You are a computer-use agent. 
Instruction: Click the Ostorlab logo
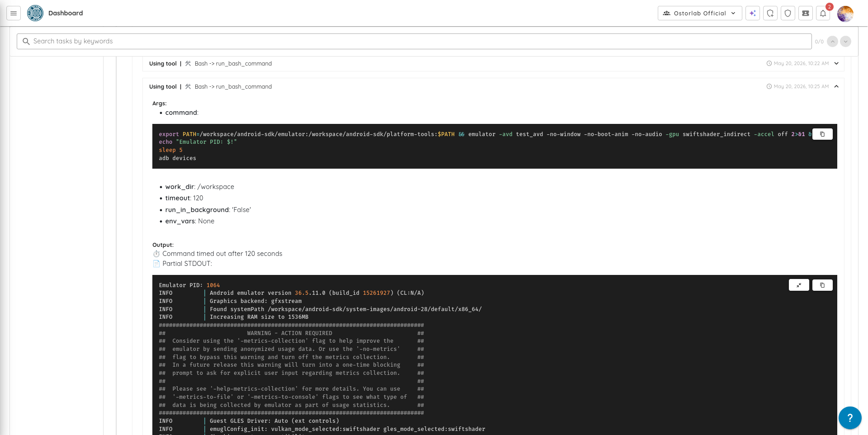coord(35,13)
